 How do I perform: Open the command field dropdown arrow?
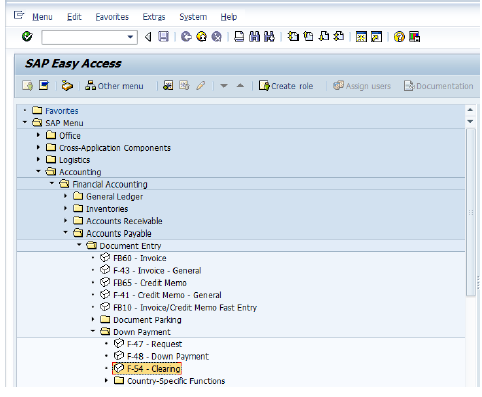(130, 37)
